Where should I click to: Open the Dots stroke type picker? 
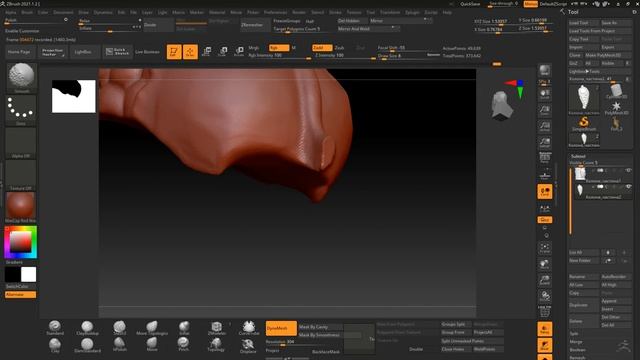(x=21, y=111)
